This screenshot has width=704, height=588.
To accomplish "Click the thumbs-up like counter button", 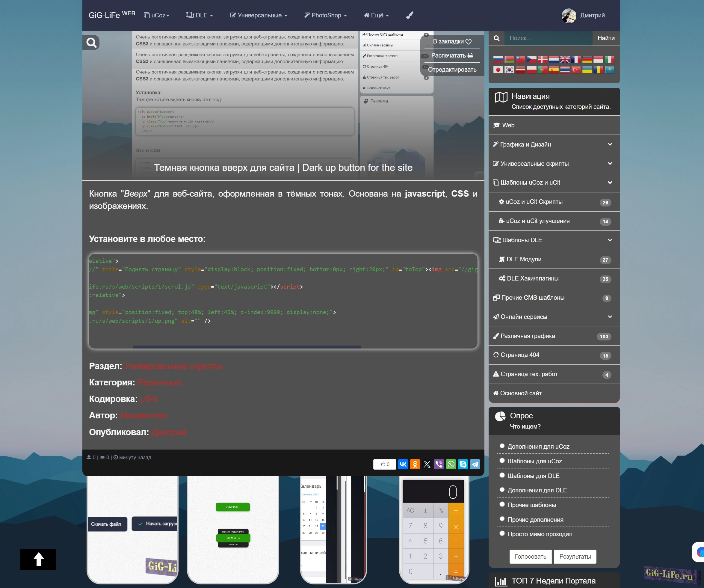I will tap(385, 464).
